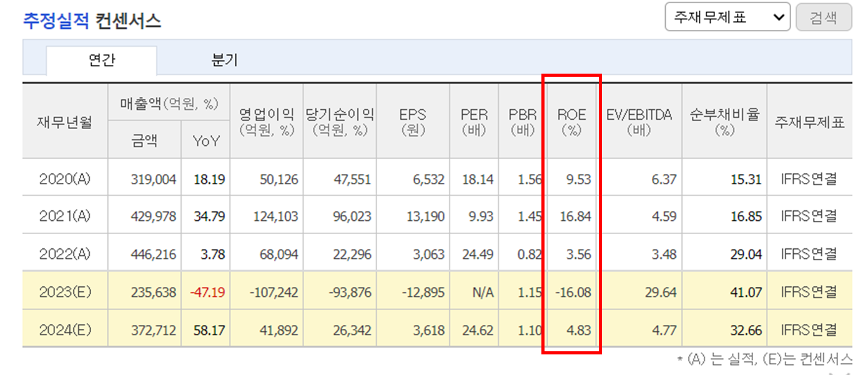Click the 검색 button
The width and height of the screenshot is (868, 375).
click(x=824, y=17)
